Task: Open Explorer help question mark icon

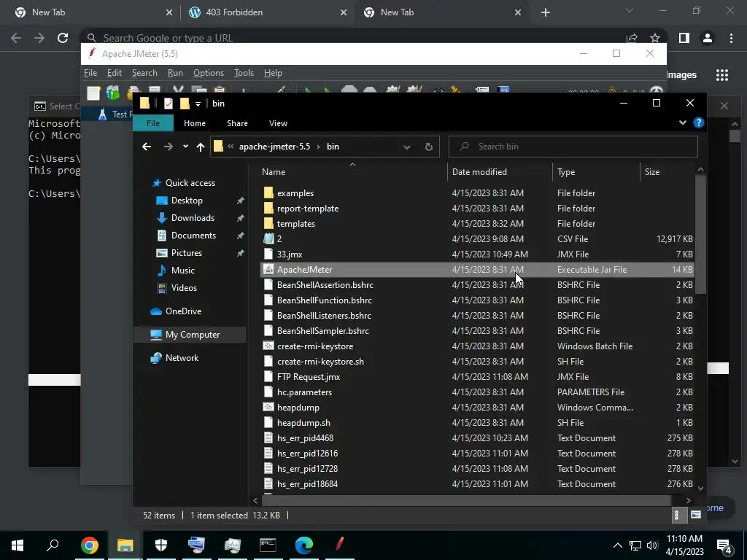Action: click(698, 122)
